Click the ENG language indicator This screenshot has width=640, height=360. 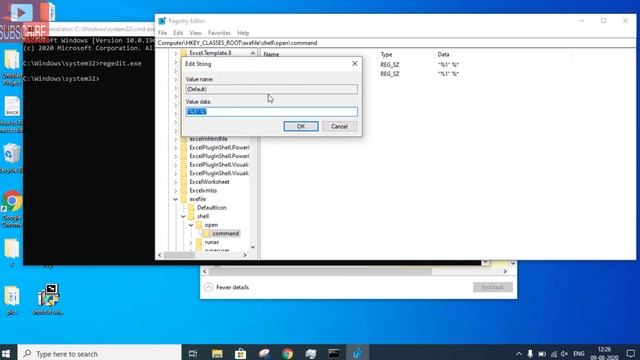(x=578, y=354)
